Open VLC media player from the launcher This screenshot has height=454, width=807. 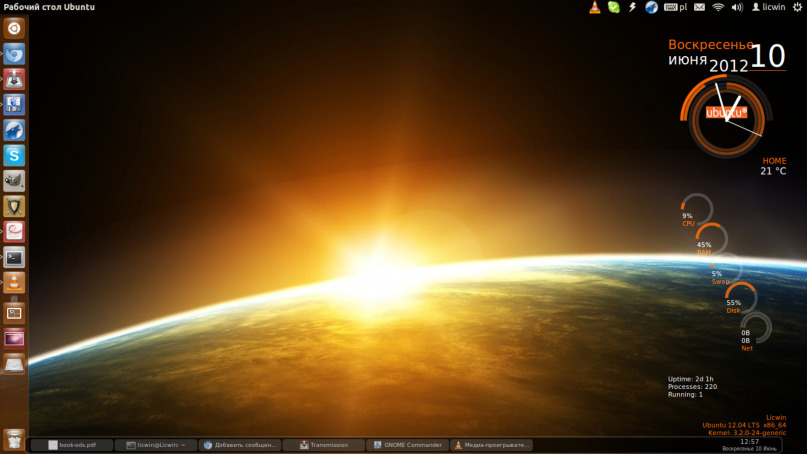pyautogui.click(x=14, y=283)
